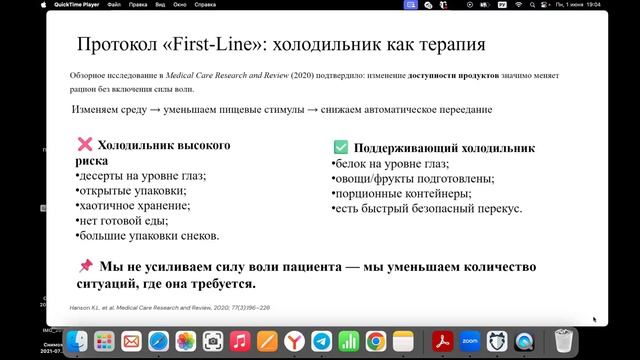The width and height of the screenshot is (640, 360).
Task: Click the date and time in menu bar
Action: point(578,5)
